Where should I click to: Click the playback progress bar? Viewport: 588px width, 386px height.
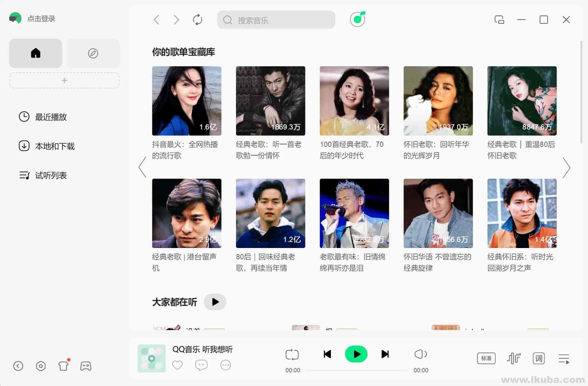click(x=356, y=370)
